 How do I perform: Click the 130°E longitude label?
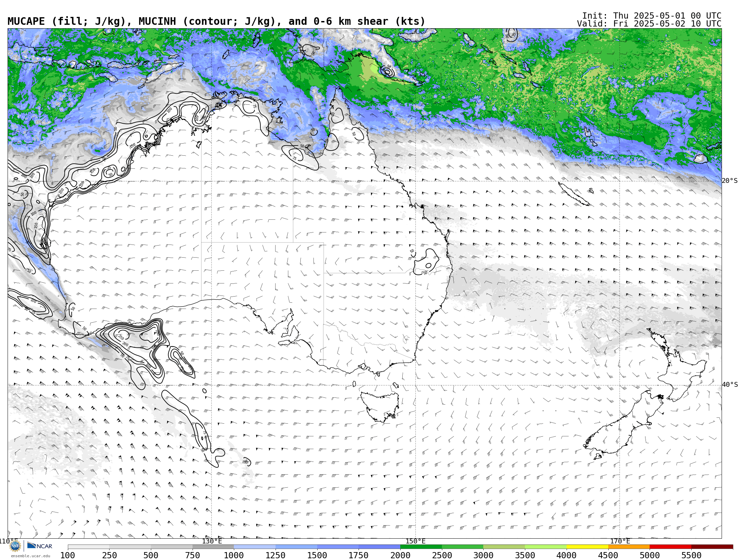pyautogui.click(x=212, y=541)
